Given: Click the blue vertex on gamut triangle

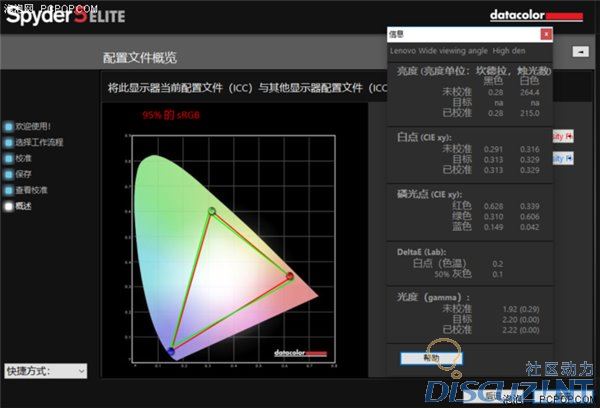Looking at the screenshot, I should click(171, 350).
